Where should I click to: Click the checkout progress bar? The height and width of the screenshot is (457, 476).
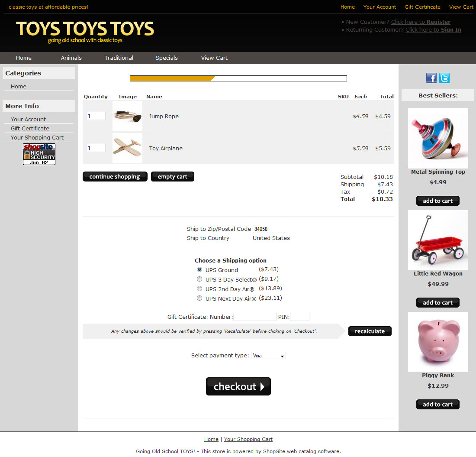[238, 78]
